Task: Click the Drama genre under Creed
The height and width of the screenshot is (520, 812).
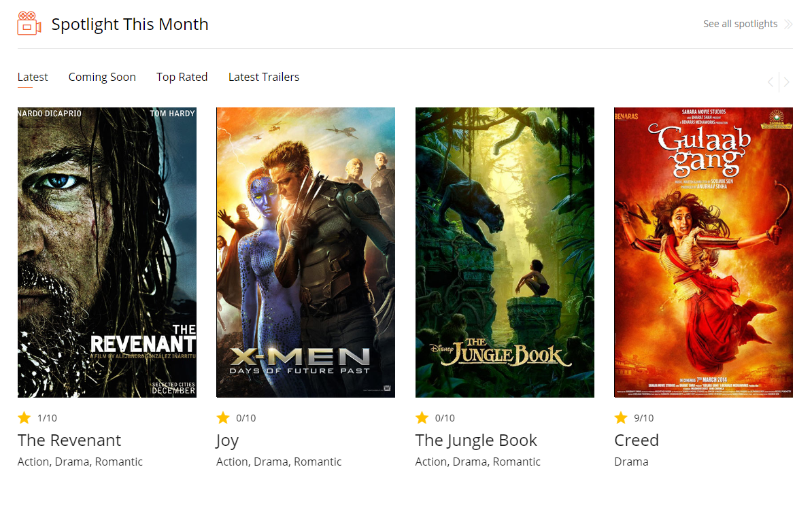Action: coord(631,462)
